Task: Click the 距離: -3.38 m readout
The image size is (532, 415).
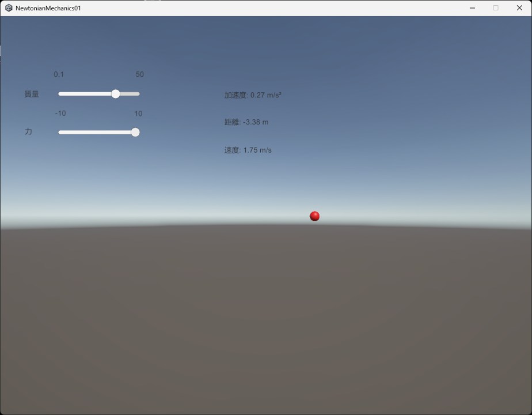Action: [x=246, y=122]
